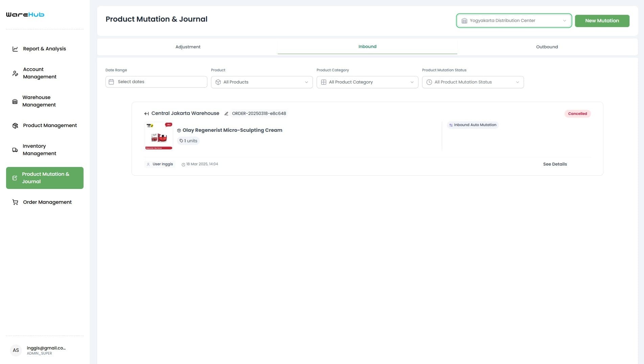This screenshot has height=364, width=644.
Task: Open See Details for the cancelled order
Action: pyautogui.click(x=555, y=164)
